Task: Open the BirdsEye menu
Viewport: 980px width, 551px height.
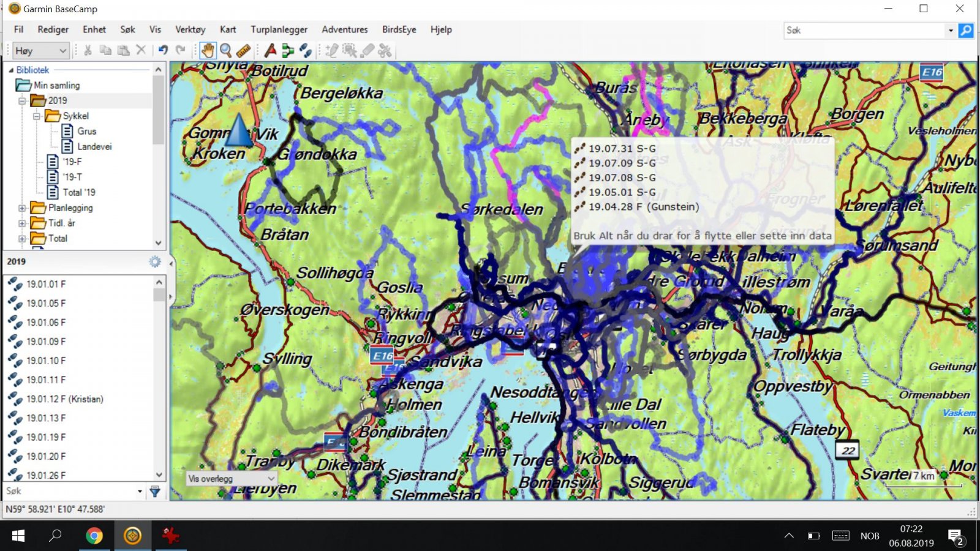Action: 399,29
